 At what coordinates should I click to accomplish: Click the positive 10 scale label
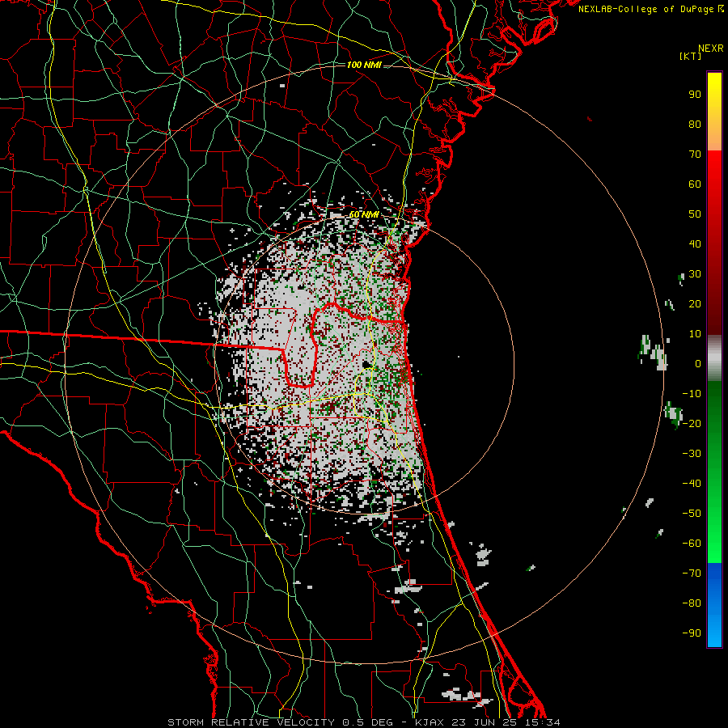[x=695, y=334]
